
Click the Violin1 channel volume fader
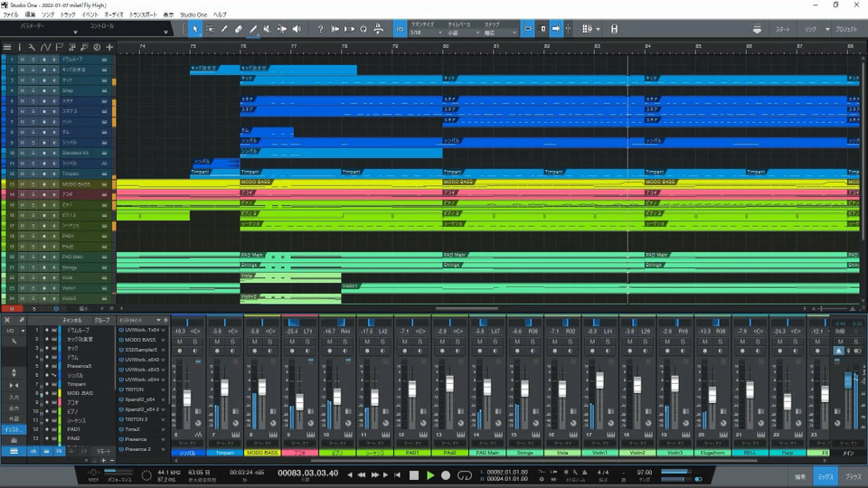coord(600,380)
